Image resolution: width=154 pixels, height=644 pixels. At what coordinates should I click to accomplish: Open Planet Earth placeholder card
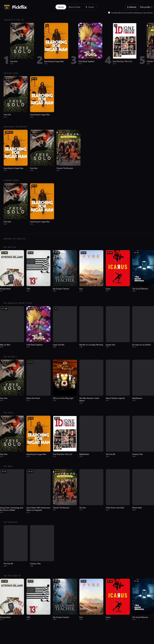coord(143,487)
